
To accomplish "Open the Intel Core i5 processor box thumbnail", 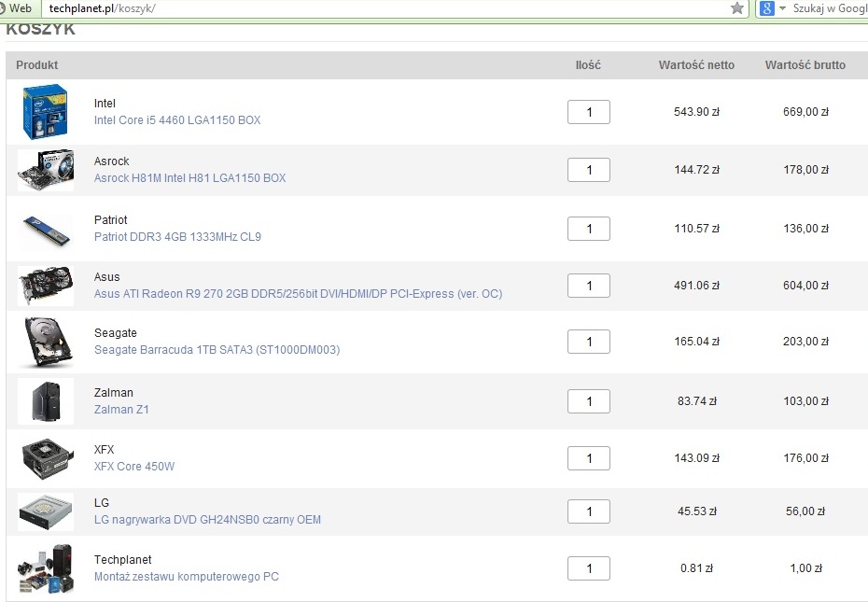I will click(46, 112).
